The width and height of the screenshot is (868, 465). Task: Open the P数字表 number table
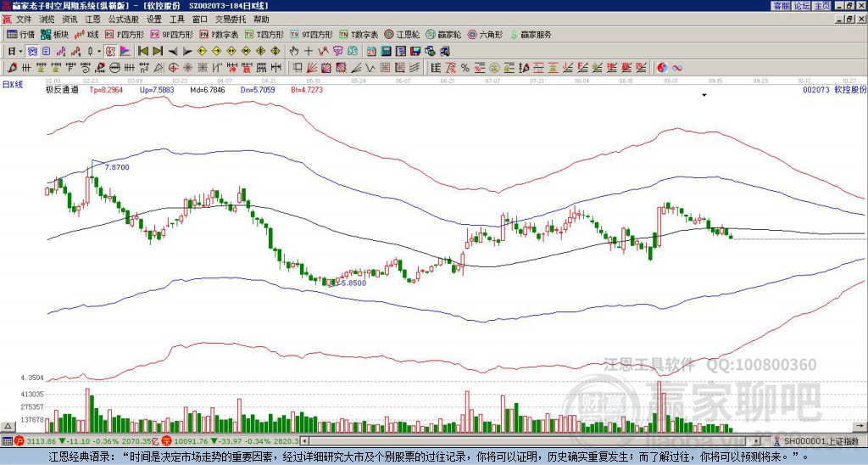[x=219, y=34]
